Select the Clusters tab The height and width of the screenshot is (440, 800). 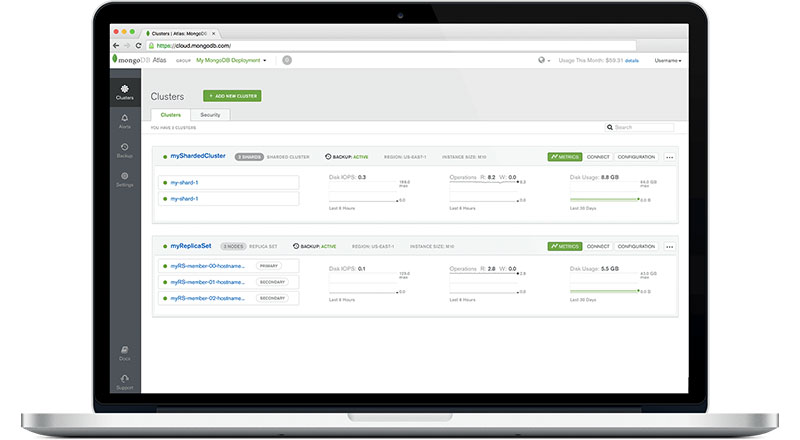click(171, 115)
